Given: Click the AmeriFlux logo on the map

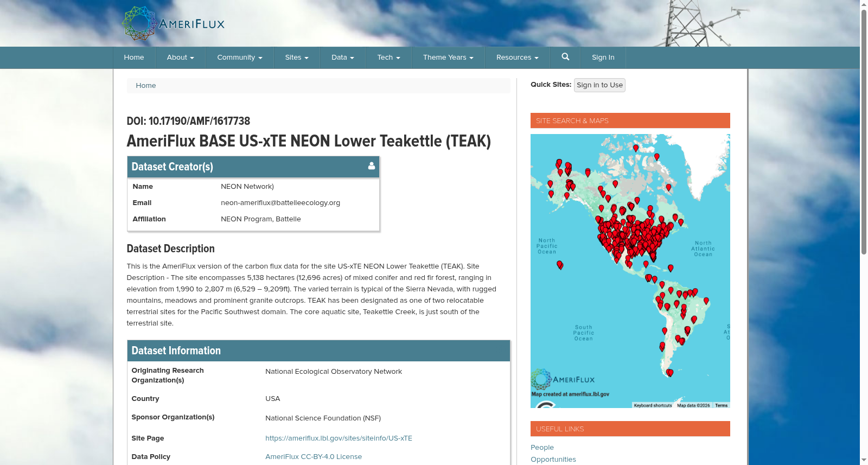Looking at the screenshot, I should click(563, 379).
